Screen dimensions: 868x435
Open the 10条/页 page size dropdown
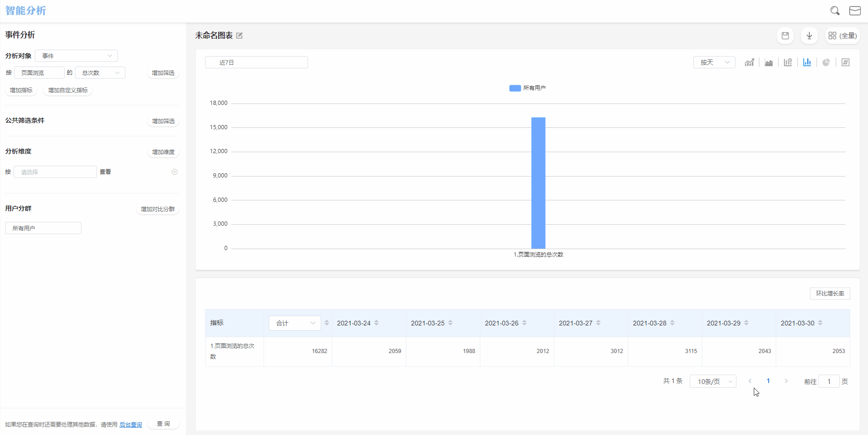tap(713, 382)
